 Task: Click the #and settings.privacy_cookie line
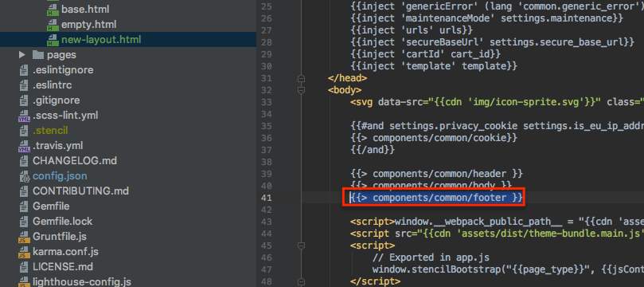[x=497, y=126]
